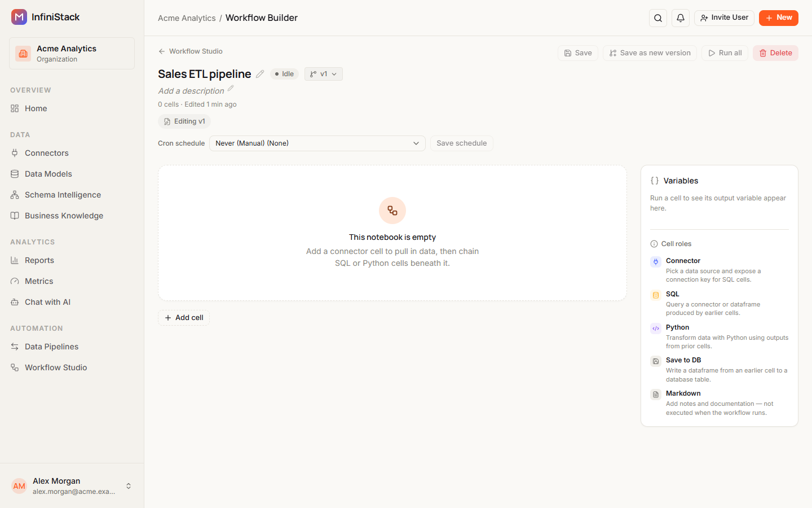Click Save schedule button
The width and height of the screenshot is (812, 508).
click(462, 143)
